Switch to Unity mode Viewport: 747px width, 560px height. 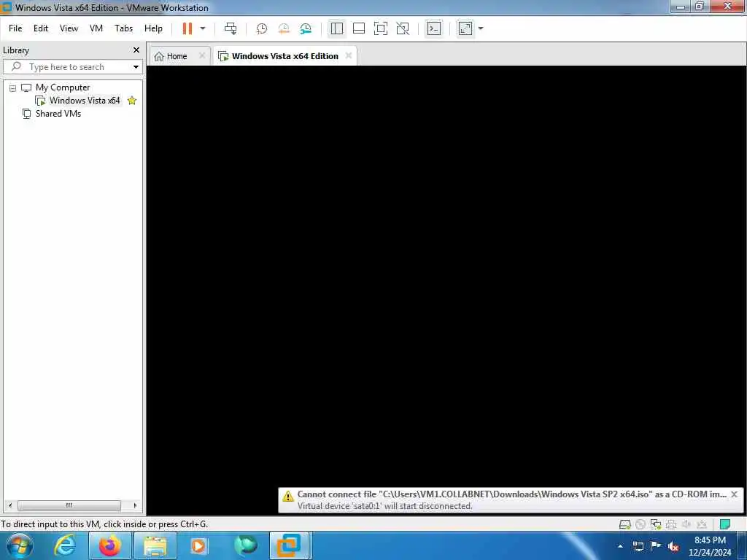click(403, 28)
